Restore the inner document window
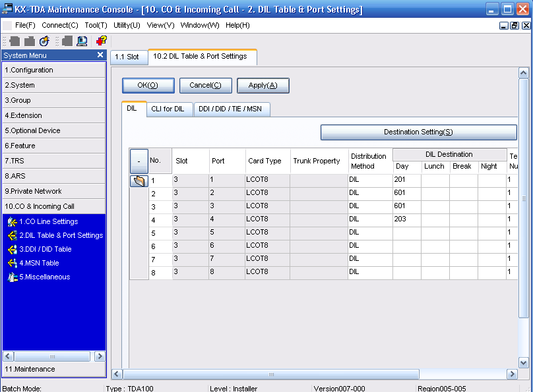The width and height of the screenshot is (533, 392). coord(515,26)
